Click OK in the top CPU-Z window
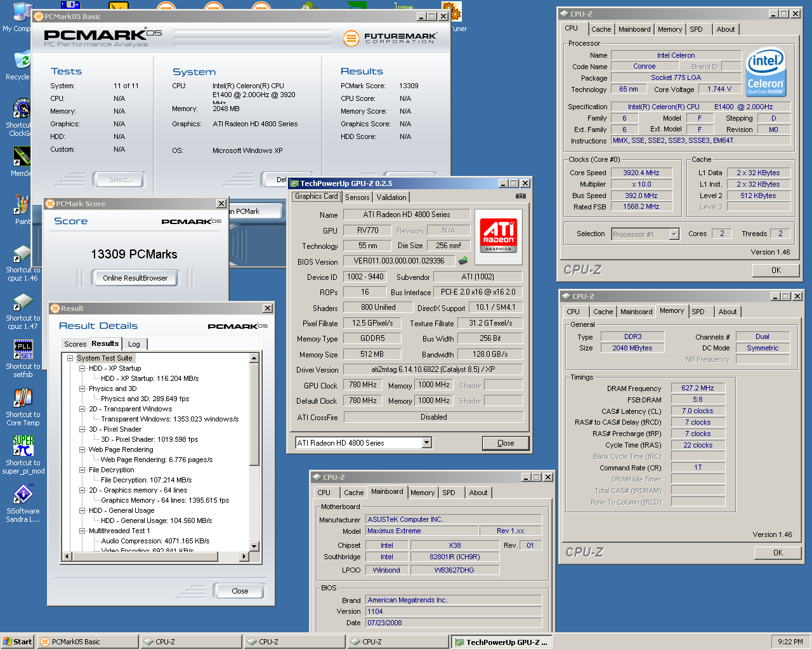Image resolution: width=812 pixels, height=650 pixels. click(776, 270)
